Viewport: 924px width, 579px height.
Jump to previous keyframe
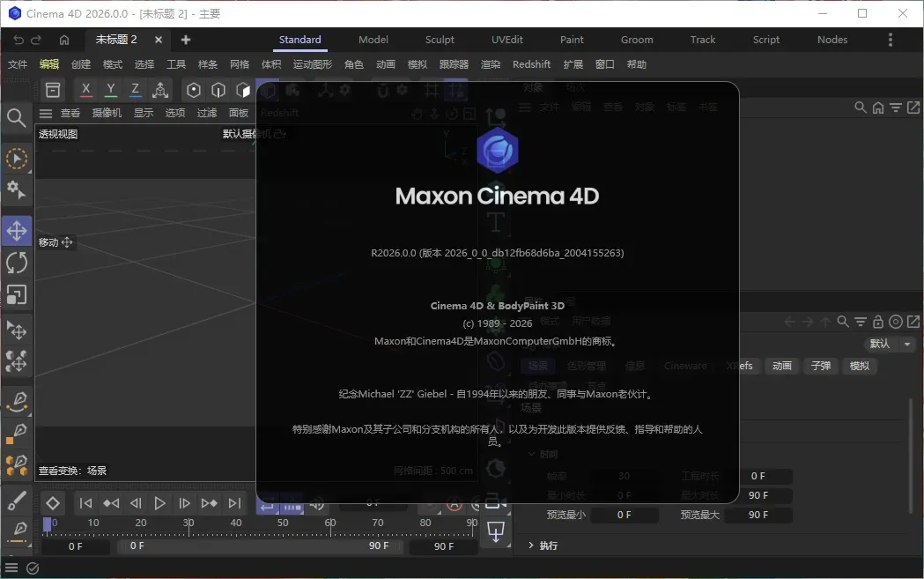click(x=111, y=503)
